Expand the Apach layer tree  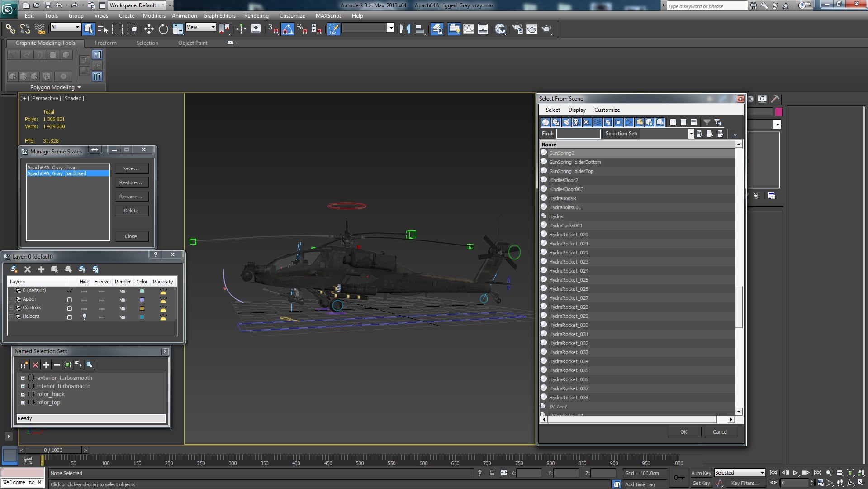(11, 299)
